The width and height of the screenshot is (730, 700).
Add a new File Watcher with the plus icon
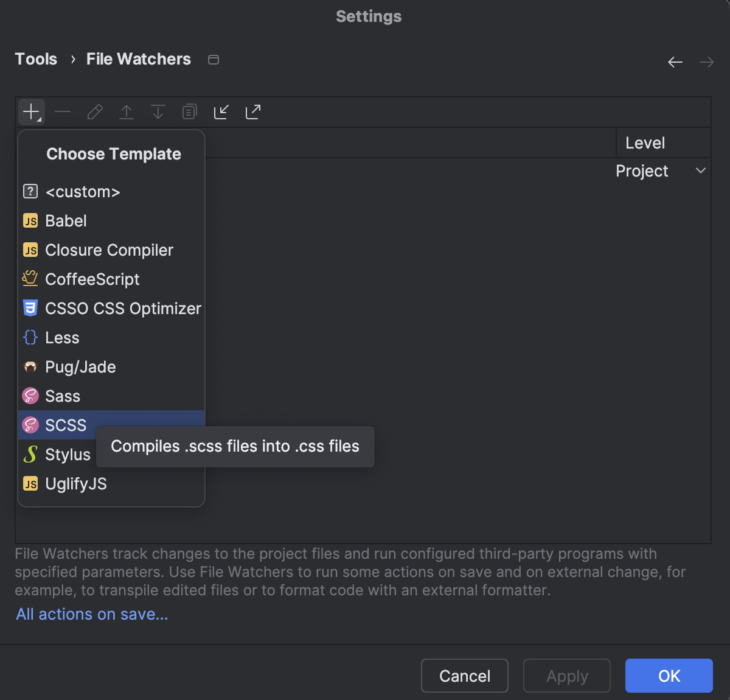[x=29, y=111]
